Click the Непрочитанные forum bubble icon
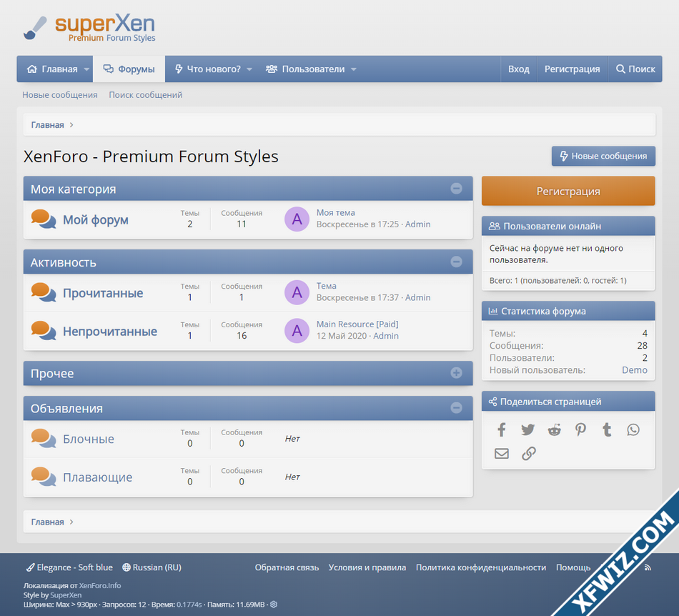 tap(44, 331)
